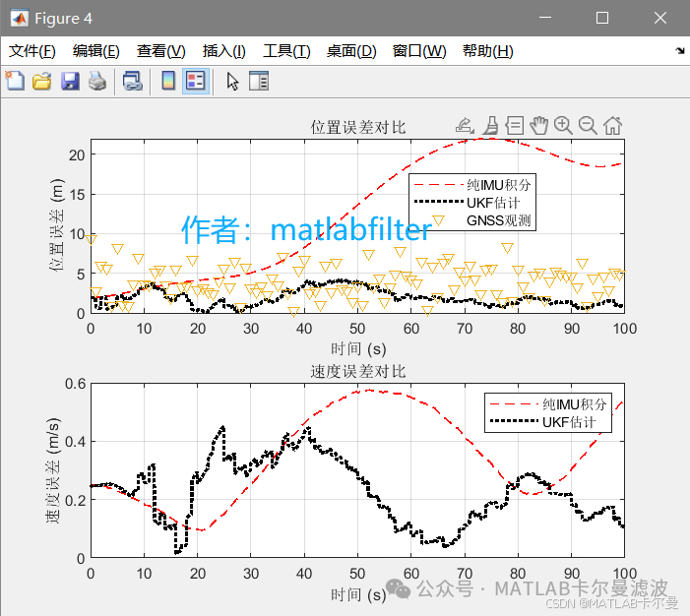Restore view with the home icon
This screenshot has width=690, height=616.
pos(612,125)
